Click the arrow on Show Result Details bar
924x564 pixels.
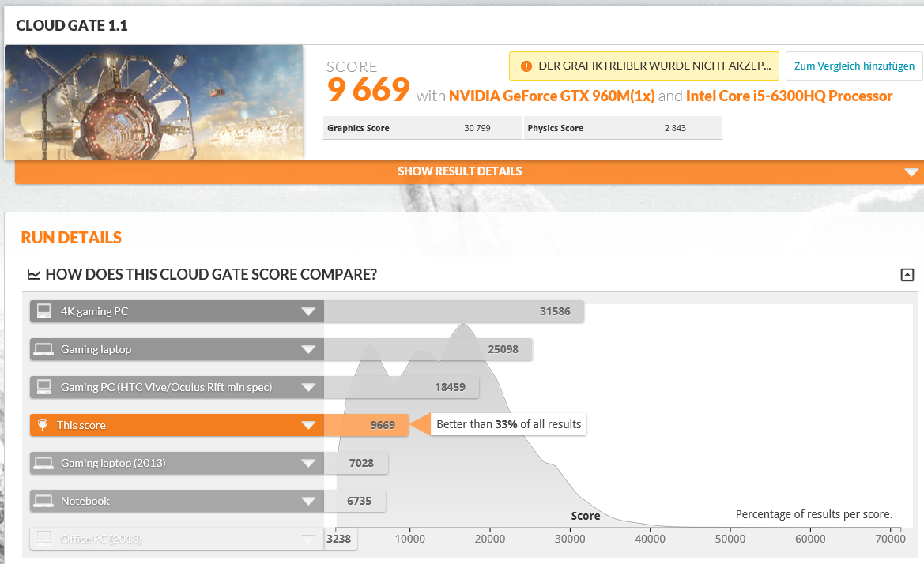(911, 172)
